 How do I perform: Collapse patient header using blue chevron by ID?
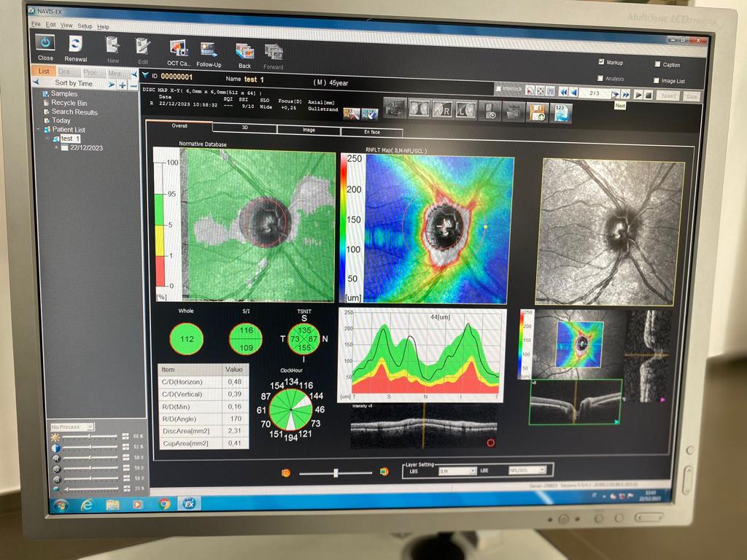146,75
